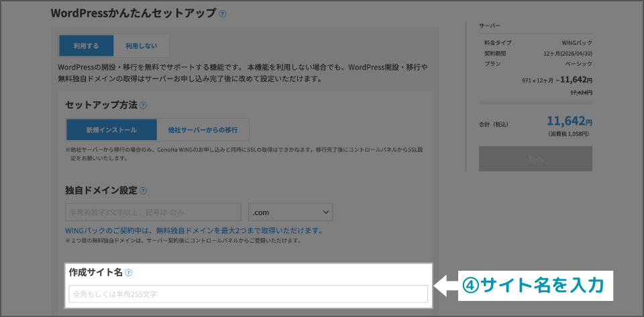Open help icon next to セットアップ方法
The height and width of the screenshot is (317, 644).
[143, 105]
